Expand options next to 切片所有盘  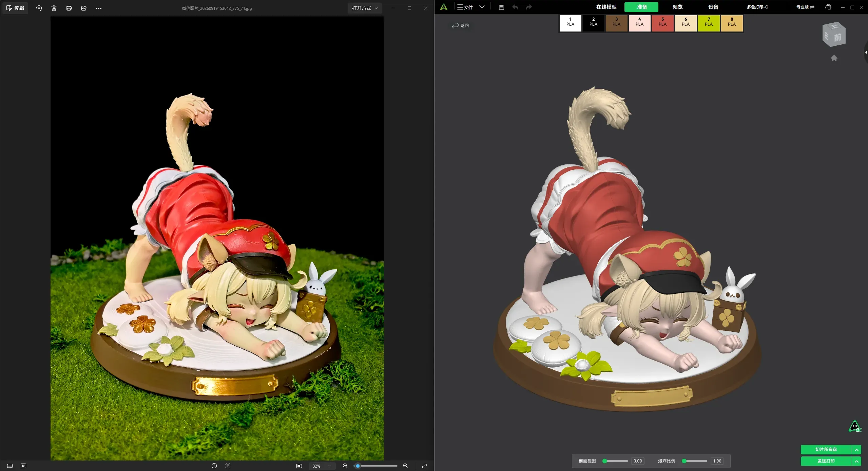pos(856,450)
